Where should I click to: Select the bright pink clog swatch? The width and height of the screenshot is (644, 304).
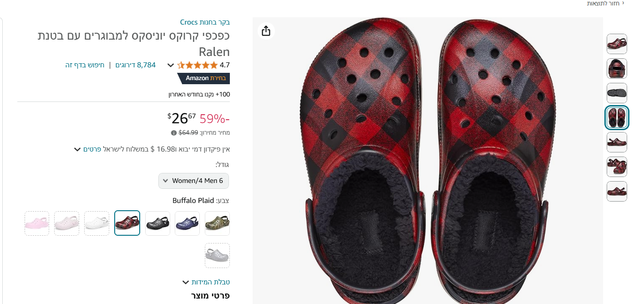(x=37, y=223)
